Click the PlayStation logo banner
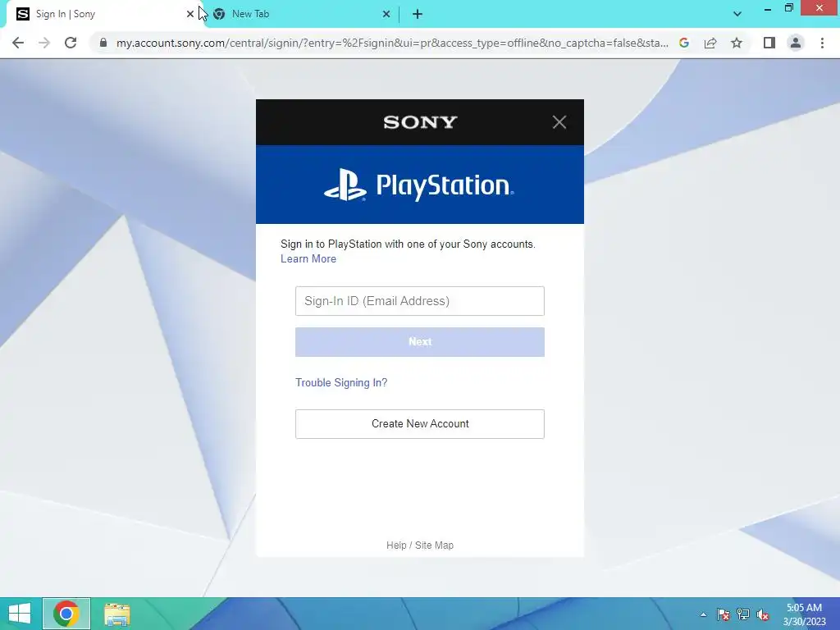This screenshot has width=840, height=630. 419,185
